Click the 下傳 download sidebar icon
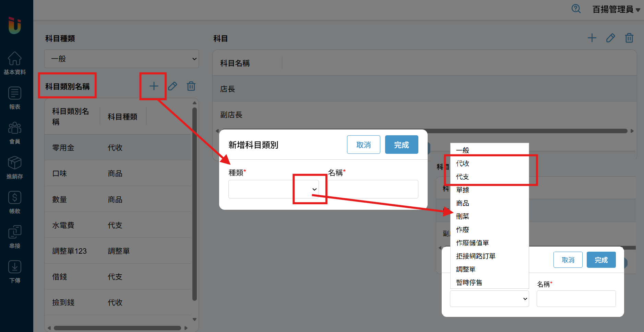 pyautogui.click(x=15, y=271)
